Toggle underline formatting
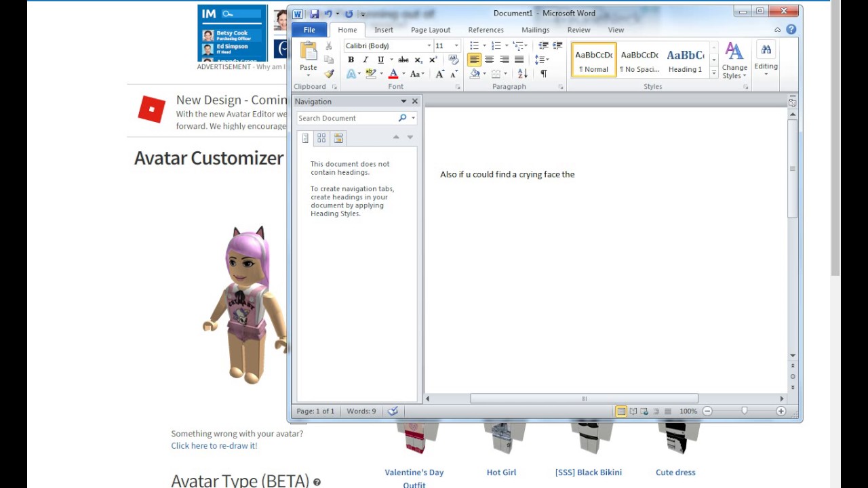 click(380, 60)
